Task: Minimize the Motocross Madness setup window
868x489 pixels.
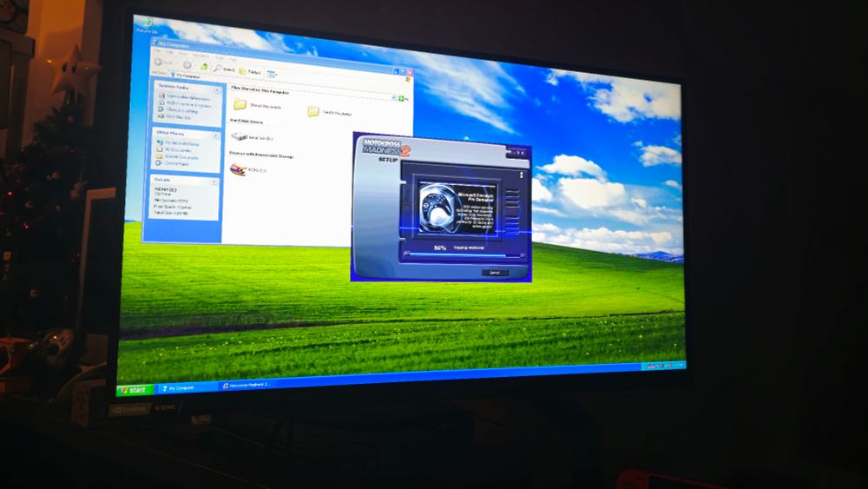Action: click(x=514, y=151)
